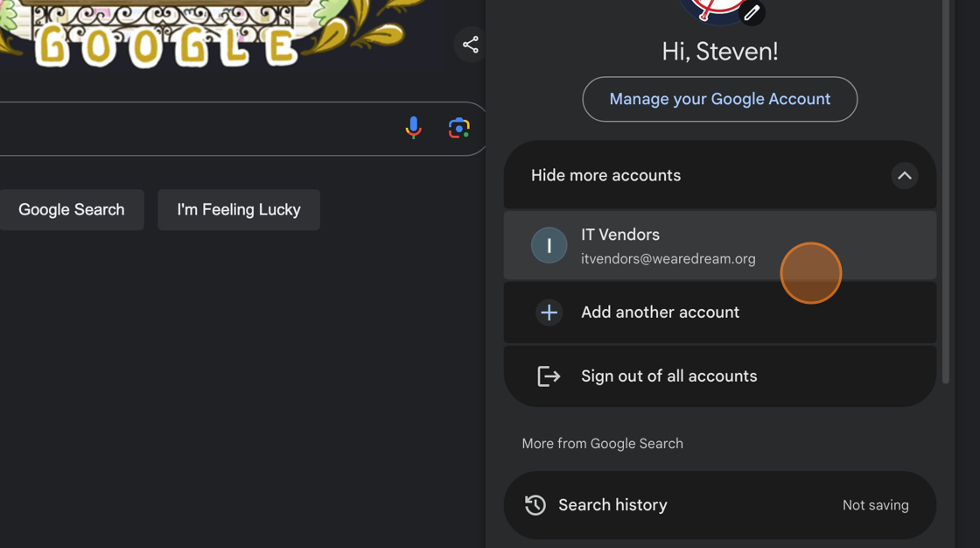Open Manage your Google Account

(x=720, y=99)
